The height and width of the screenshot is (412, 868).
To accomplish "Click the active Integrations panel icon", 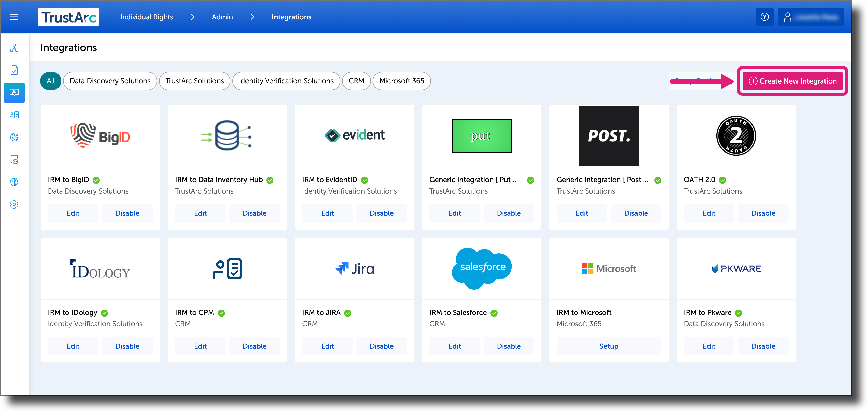I will pyautogui.click(x=14, y=93).
